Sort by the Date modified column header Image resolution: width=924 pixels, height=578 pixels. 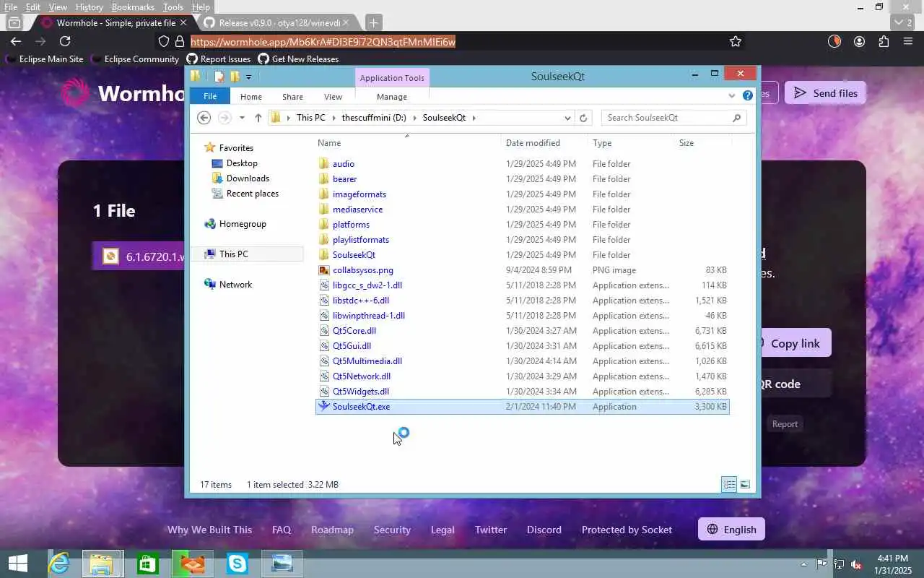pos(533,143)
